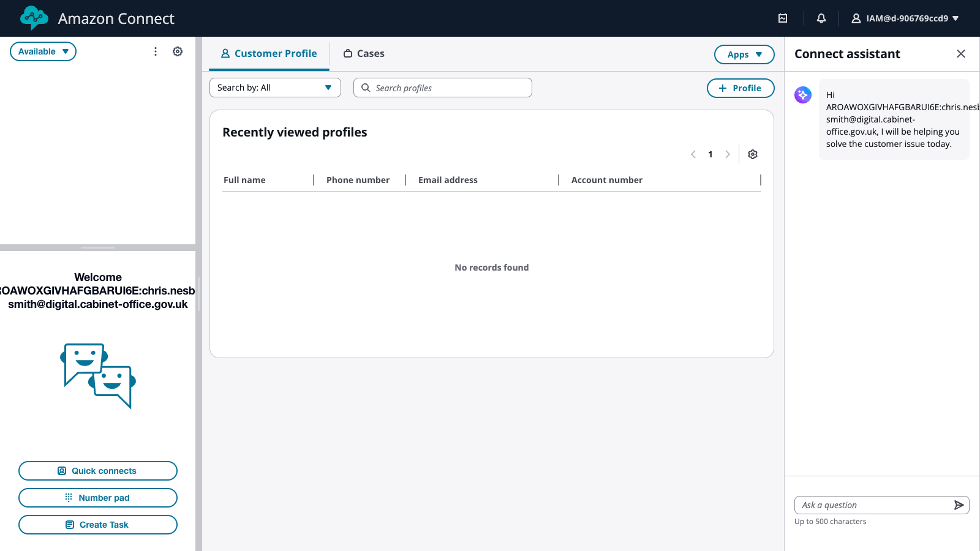Open softphone settings gear icon
Image resolution: width=980 pixels, height=551 pixels.
click(178, 51)
